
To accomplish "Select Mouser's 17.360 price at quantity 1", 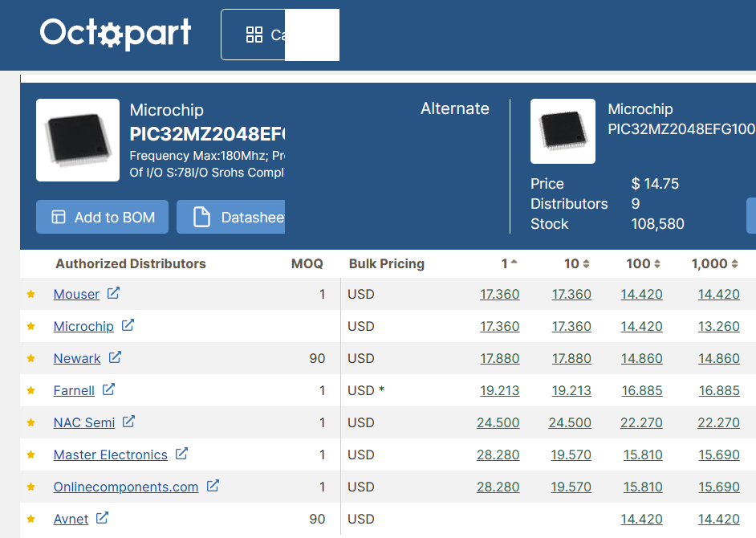I will point(499,295).
